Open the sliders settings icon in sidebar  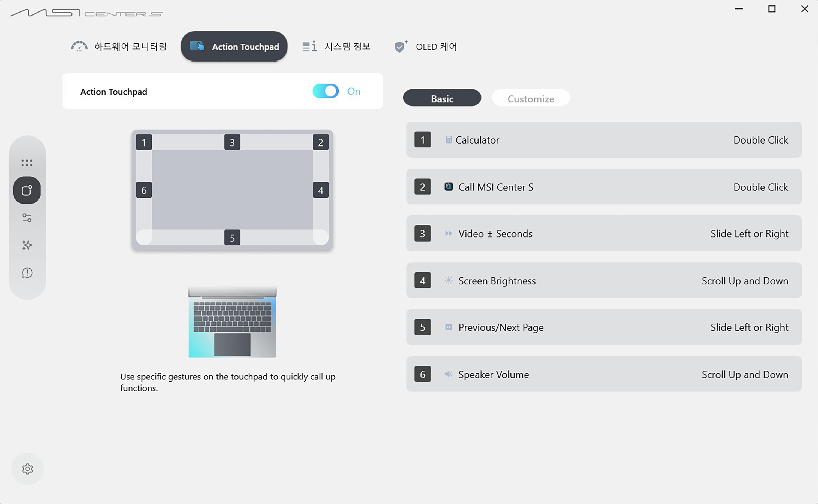pos(27,218)
